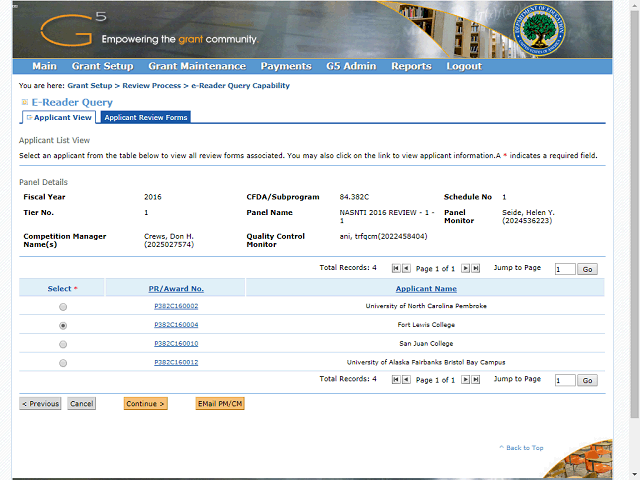The image size is (640, 480).
Task: Open the Payments menu
Action: click(x=286, y=66)
